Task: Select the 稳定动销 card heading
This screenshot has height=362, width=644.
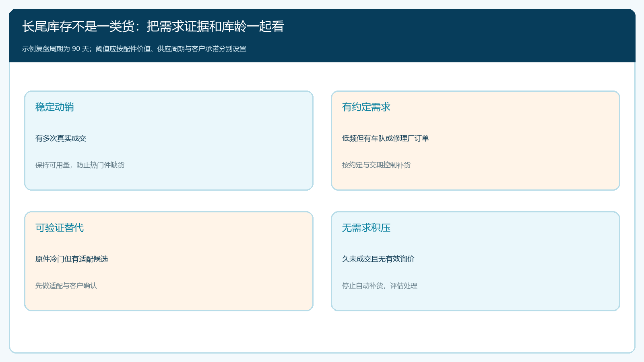Action: click(55, 107)
